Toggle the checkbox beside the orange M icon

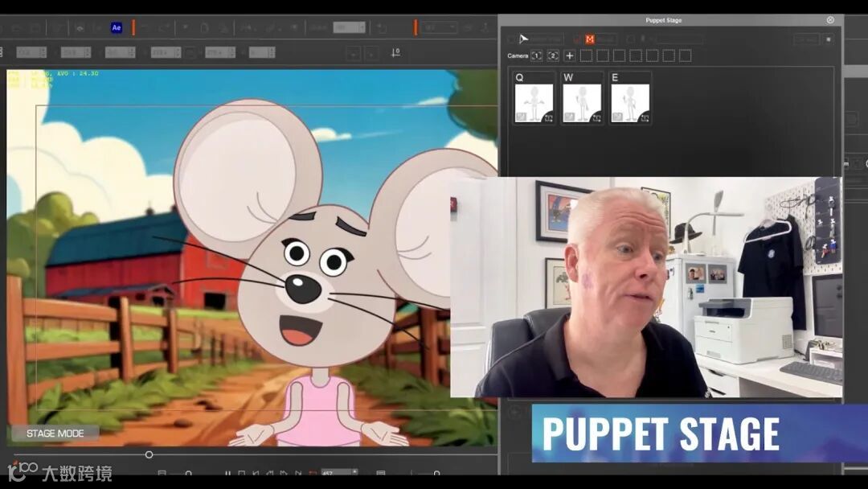(577, 40)
